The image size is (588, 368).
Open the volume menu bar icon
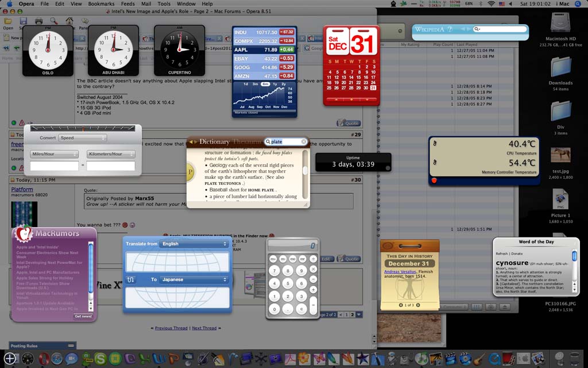[x=510, y=4]
